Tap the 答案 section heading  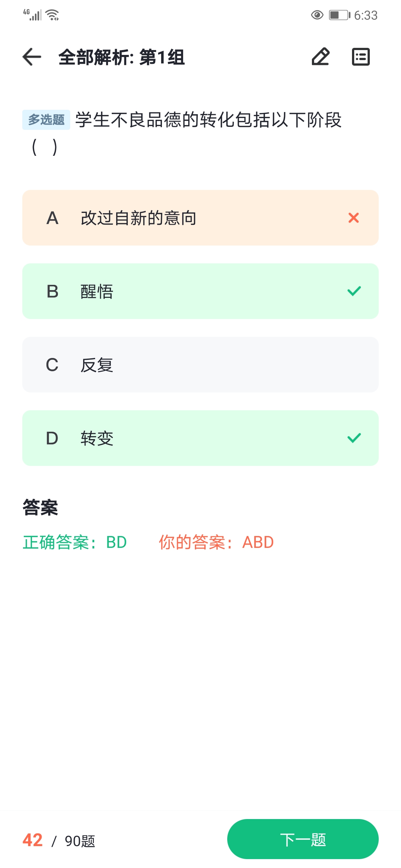point(40,507)
